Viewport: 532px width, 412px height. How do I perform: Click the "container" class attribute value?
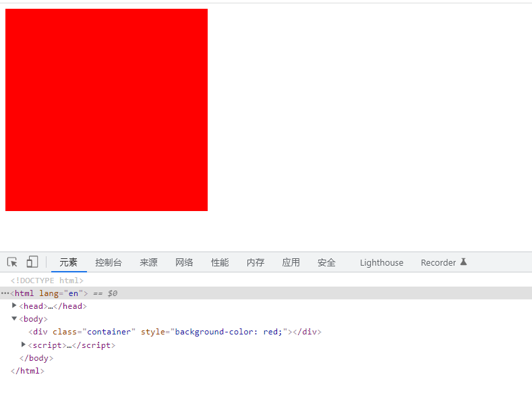[109, 332]
